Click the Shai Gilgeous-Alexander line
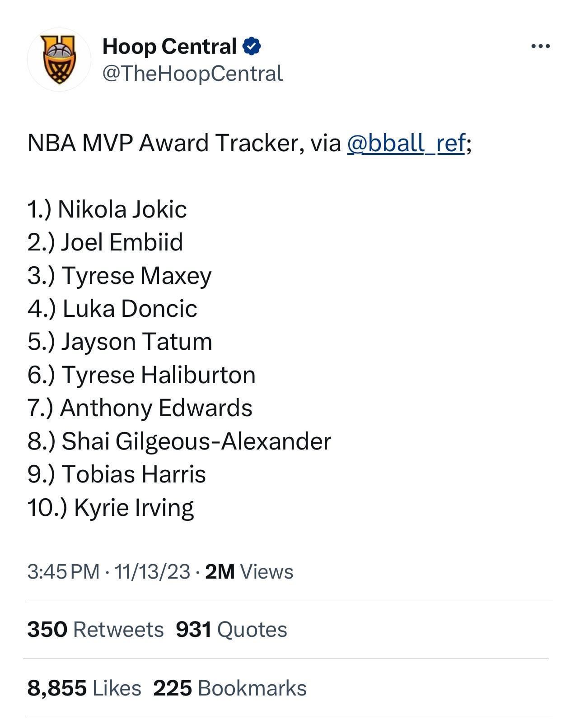This screenshot has width=580, height=728. 179,441
